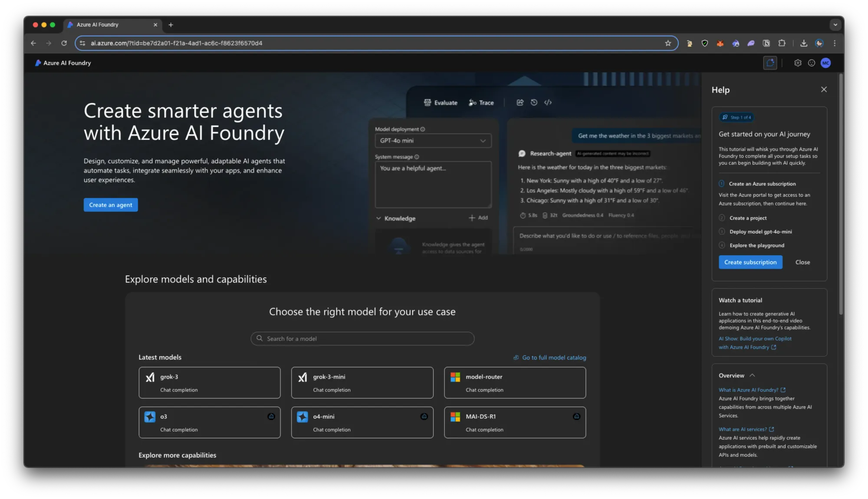Click the Azure AI Foundry logo icon
The image size is (868, 499).
[38, 63]
